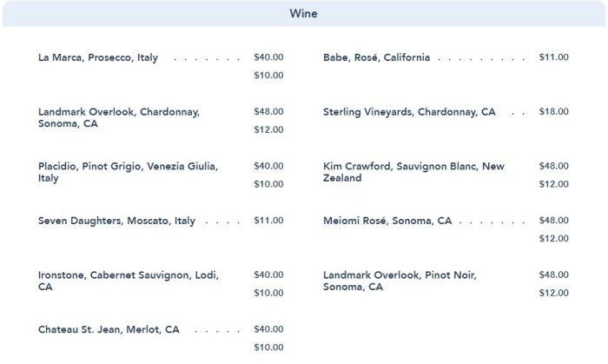Click the La Marca $40.00 bottle price
This screenshot has width=608, height=364.
[268, 57]
